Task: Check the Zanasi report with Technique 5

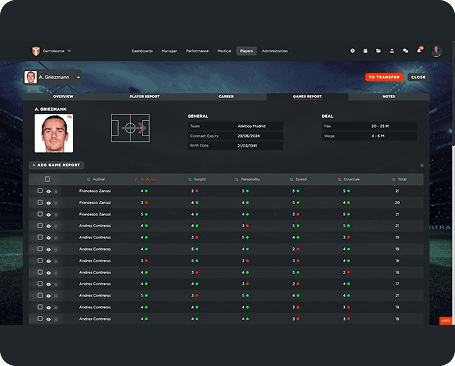Action: (40, 214)
